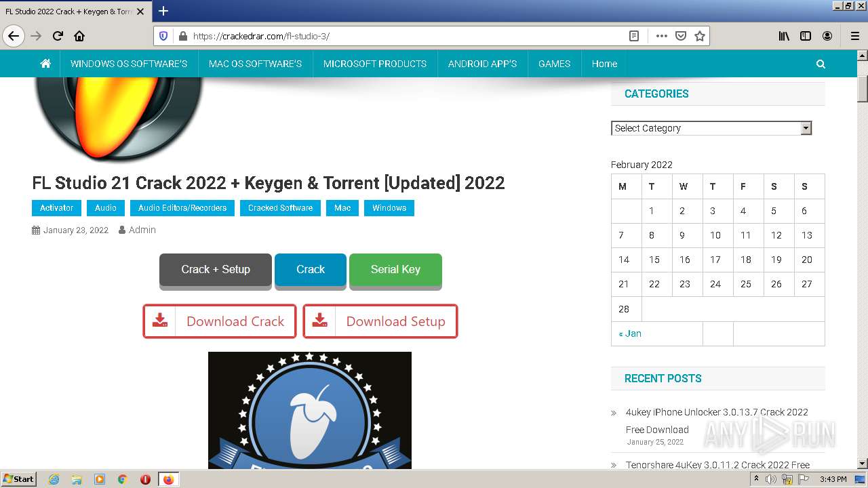
Task: Save page to Pocket icon
Action: tap(681, 36)
